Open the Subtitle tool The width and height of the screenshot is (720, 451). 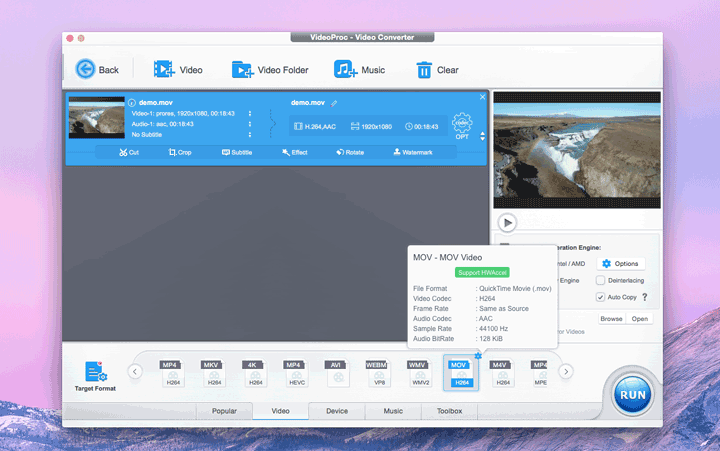tap(237, 152)
